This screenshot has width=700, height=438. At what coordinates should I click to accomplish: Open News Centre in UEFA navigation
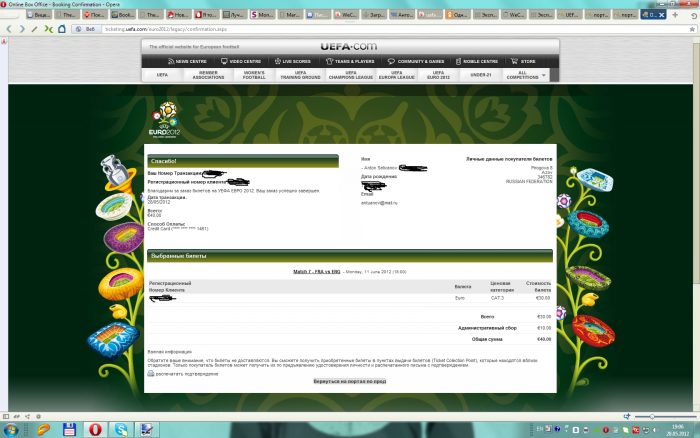tap(187, 61)
